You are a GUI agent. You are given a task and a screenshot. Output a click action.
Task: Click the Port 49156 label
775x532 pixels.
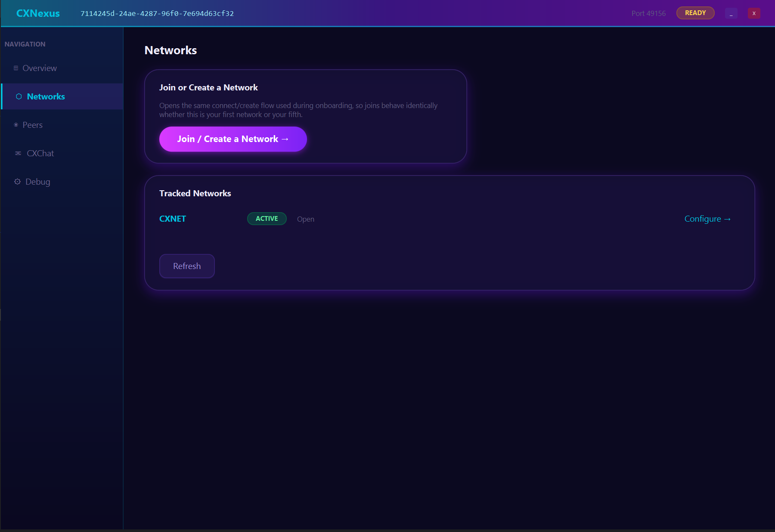648,13
